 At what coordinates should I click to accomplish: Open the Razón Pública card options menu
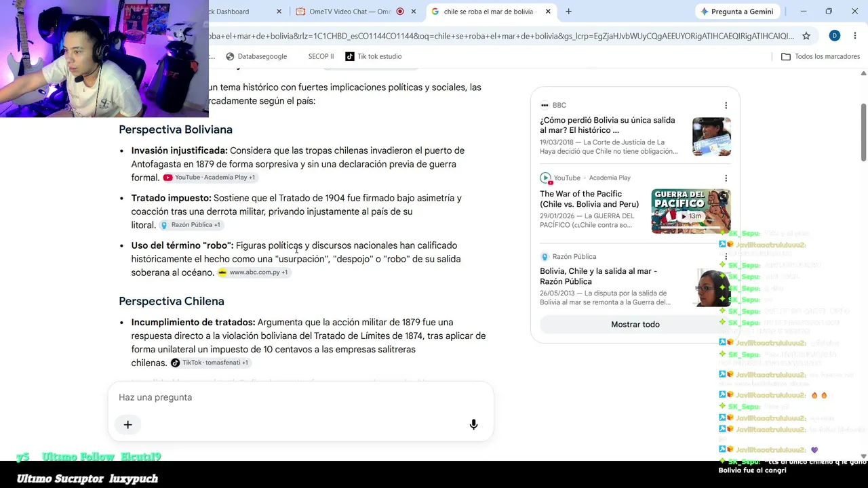(726, 257)
